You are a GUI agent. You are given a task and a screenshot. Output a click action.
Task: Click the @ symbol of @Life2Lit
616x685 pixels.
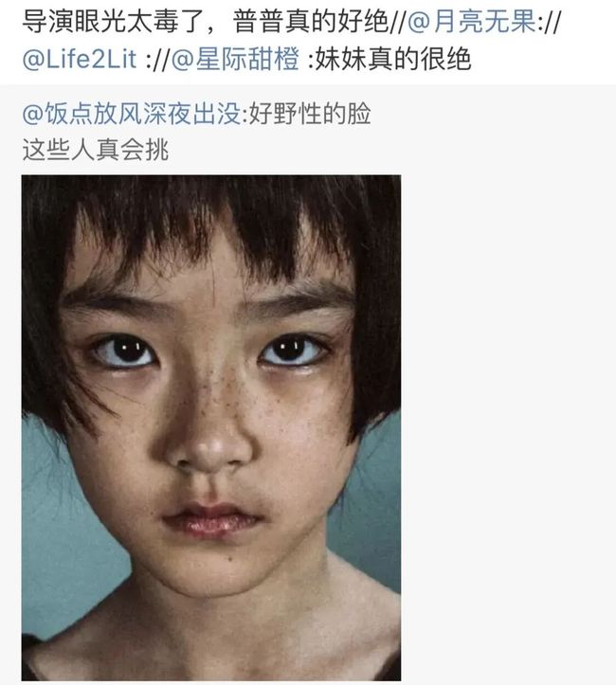[32, 60]
